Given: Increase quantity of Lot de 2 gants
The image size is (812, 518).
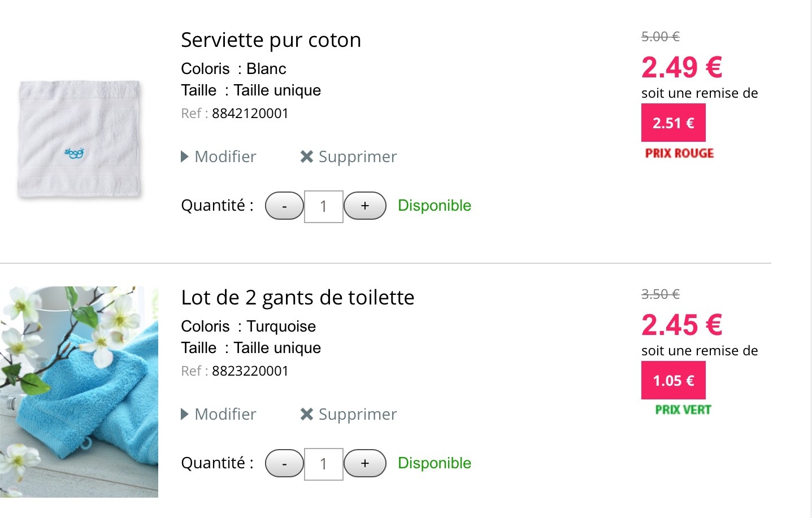Looking at the screenshot, I should pyautogui.click(x=365, y=463).
